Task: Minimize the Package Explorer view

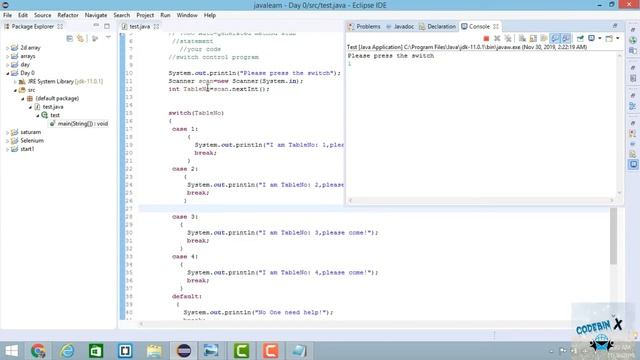Action: tap(96, 26)
